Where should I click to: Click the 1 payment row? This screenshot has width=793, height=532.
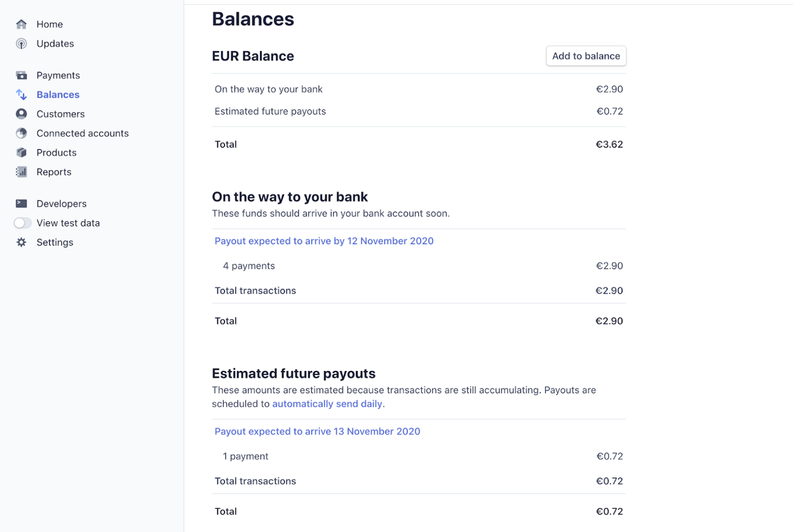coord(245,456)
